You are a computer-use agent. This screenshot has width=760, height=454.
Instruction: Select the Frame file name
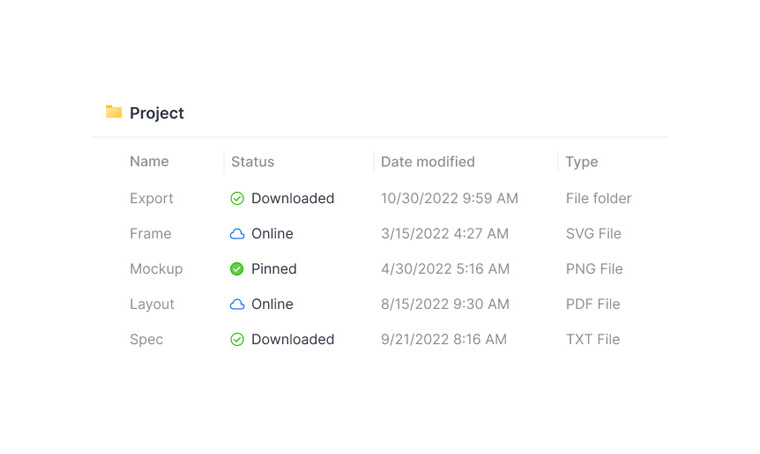pos(150,234)
